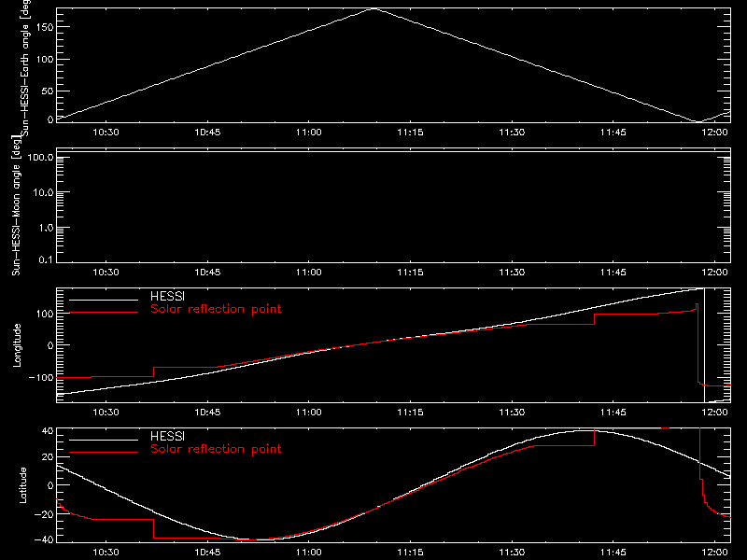Viewport: 747px width, 560px height.
Task: Click 11:45 time label of Moon angle plot
Action: (x=613, y=272)
